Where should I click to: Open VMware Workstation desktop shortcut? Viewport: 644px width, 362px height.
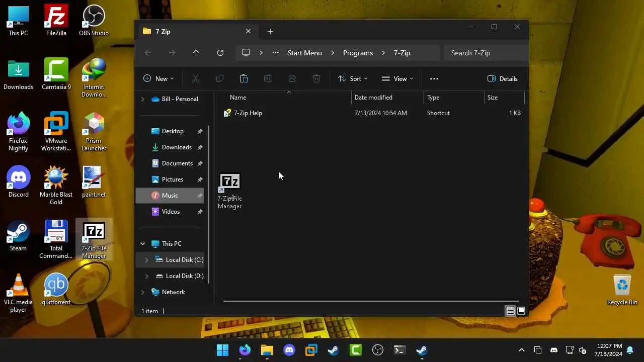[x=56, y=132]
